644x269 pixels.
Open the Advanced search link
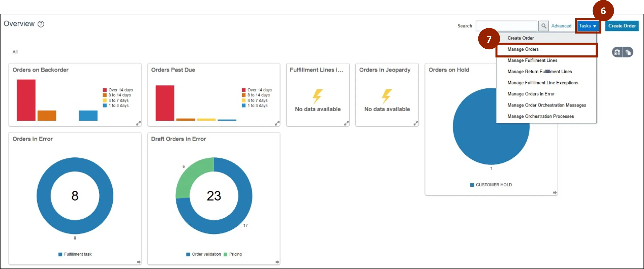(561, 26)
